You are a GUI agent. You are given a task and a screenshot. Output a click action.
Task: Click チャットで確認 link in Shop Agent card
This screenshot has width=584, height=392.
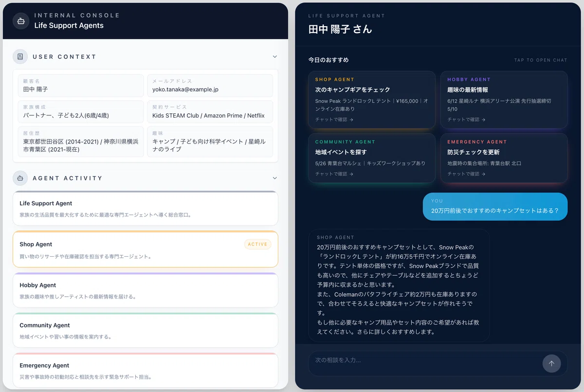(x=334, y=119)
